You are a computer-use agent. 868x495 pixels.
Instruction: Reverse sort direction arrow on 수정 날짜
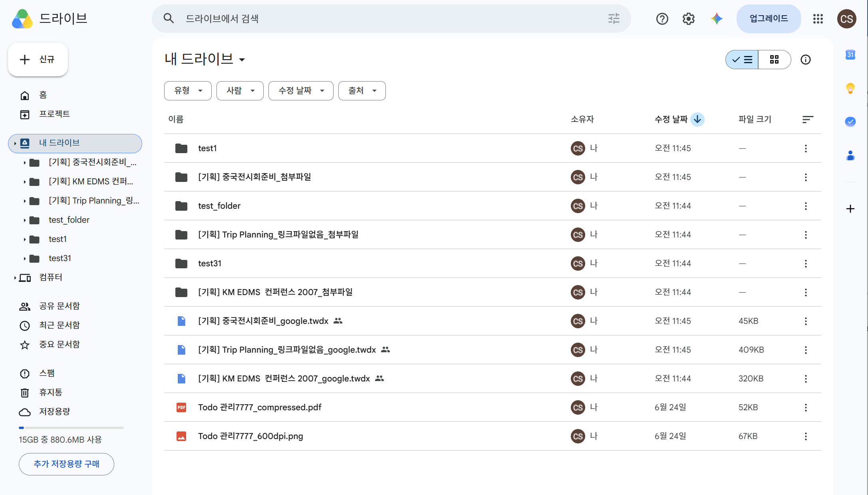coord(697,119)
